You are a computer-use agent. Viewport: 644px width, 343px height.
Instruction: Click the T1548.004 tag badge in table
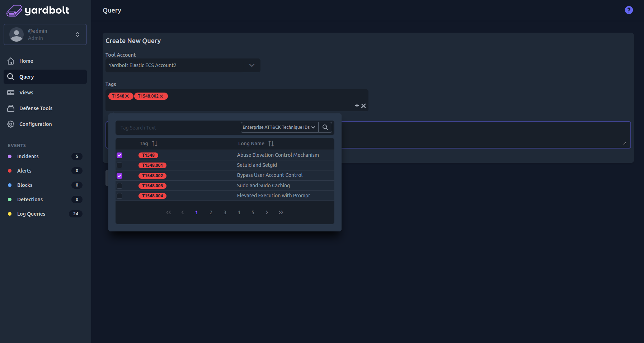[152, 196]
